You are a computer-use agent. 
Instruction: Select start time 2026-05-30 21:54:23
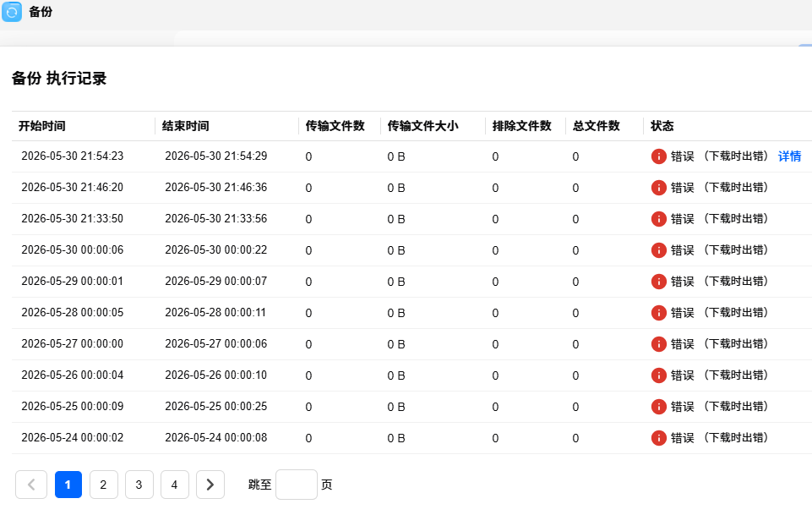point(73,156)
